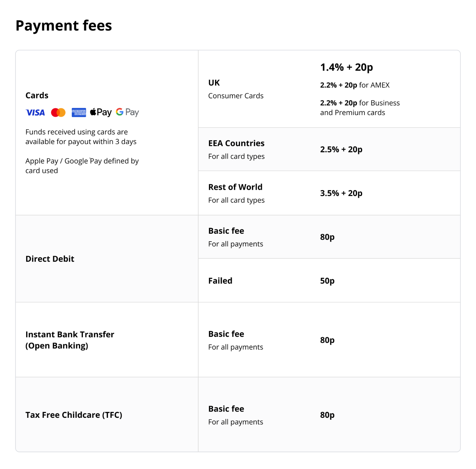The height and width of the screenshot is (469, 476).
Task: Click the Mastercard logo icon
Action: point(58,113)
